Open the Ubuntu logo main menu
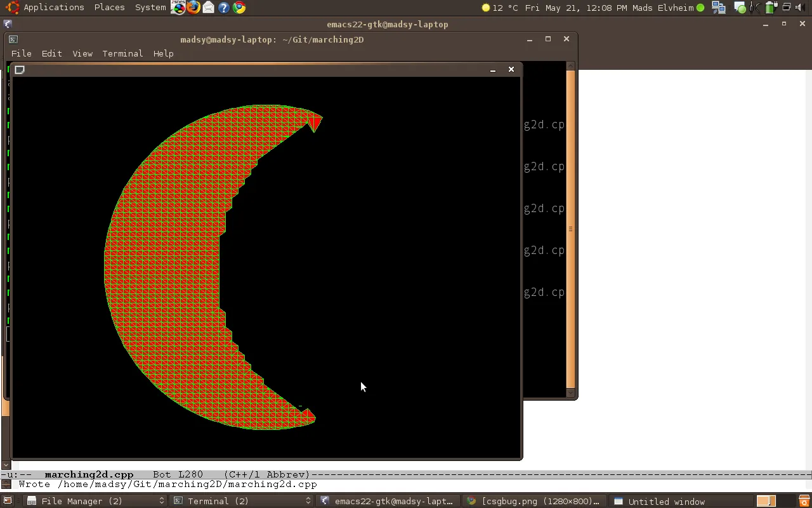This screenshot has width=812, height=508. click(12, 8)
